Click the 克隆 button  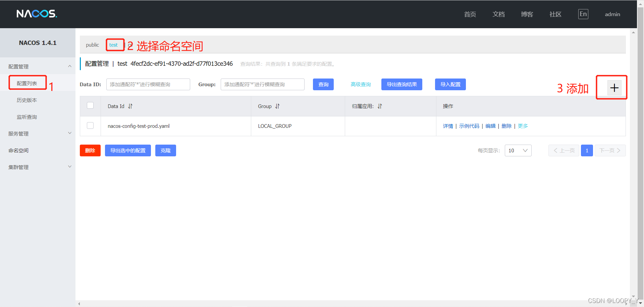[166, 151]
